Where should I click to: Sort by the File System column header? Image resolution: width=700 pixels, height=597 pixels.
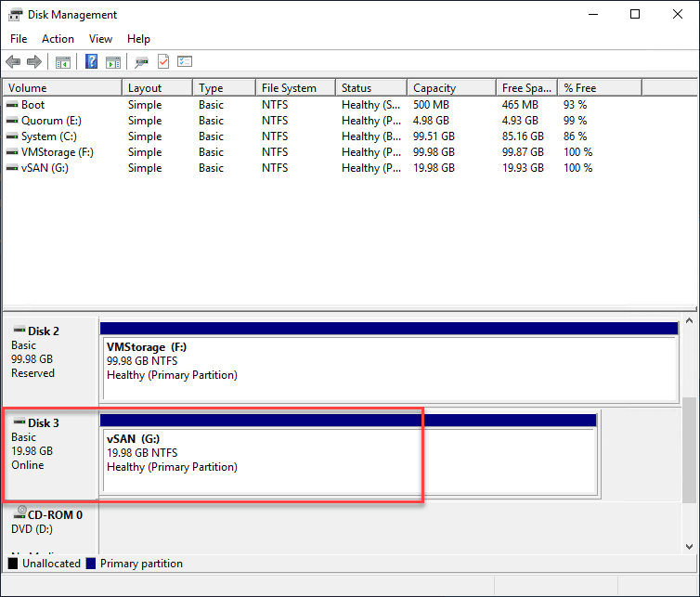[295, 88]
